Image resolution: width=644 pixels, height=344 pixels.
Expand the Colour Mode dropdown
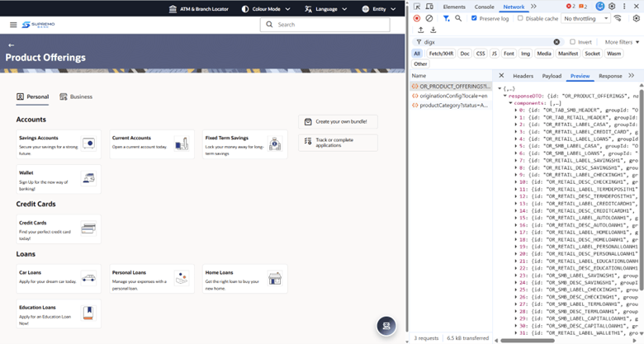pyautogui.click(x=266, y=9)
